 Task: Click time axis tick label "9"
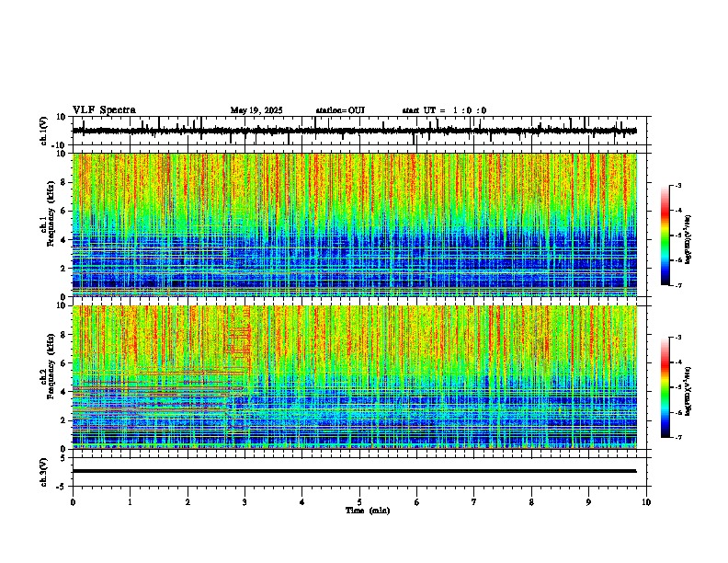(588, 502)
